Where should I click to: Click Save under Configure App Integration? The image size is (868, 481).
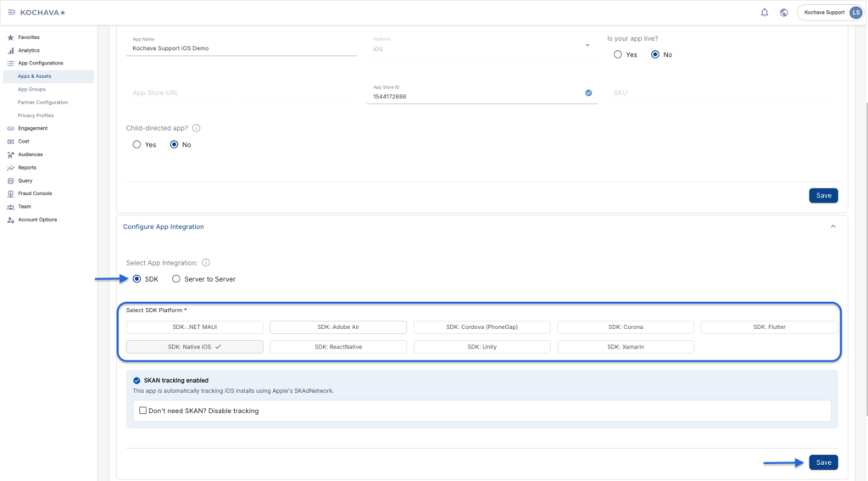[824, 462]
